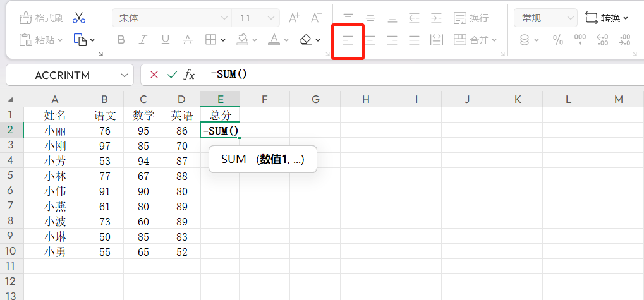Click the Wrap Text (换行) button
Viewport: 644px width, 300px height.
click(x=471, y=18)
